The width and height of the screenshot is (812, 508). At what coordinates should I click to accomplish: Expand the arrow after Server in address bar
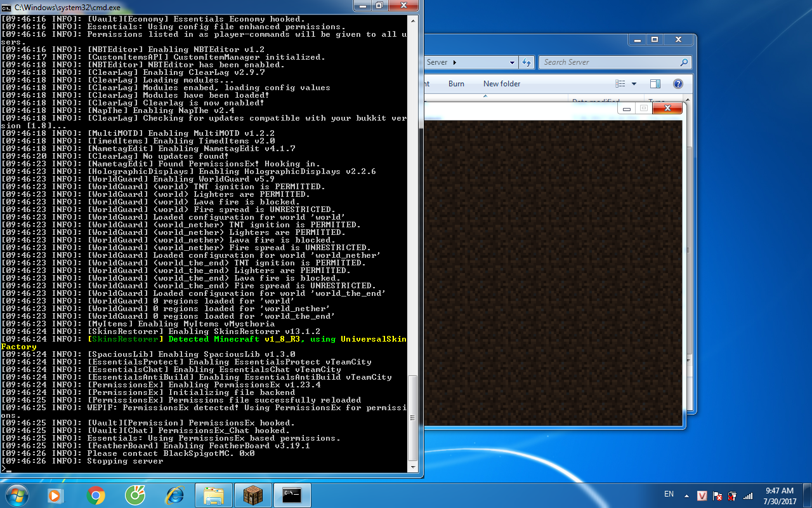(455, 62)
